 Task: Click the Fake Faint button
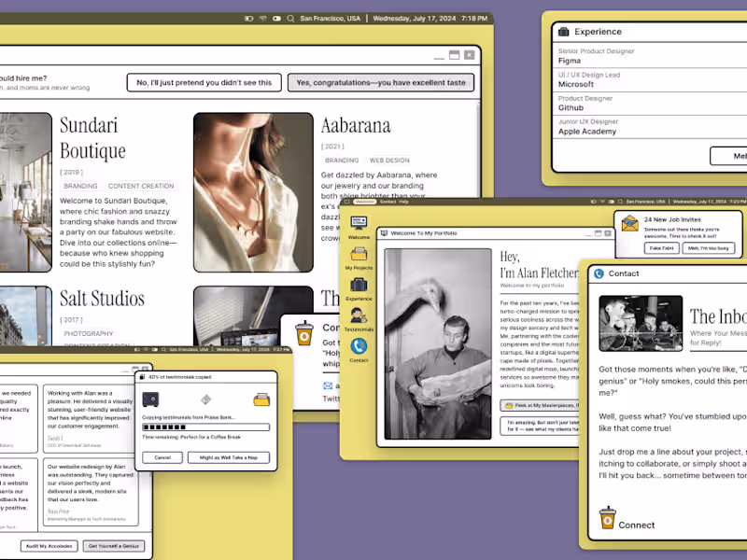pos(661,248)
